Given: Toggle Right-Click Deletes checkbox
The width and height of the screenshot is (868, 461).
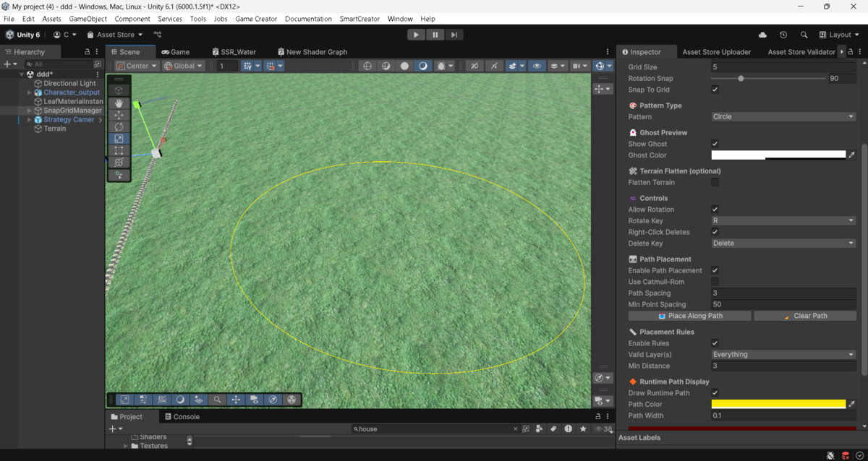Looking at the screenshot, I should [x=715, y=232].
